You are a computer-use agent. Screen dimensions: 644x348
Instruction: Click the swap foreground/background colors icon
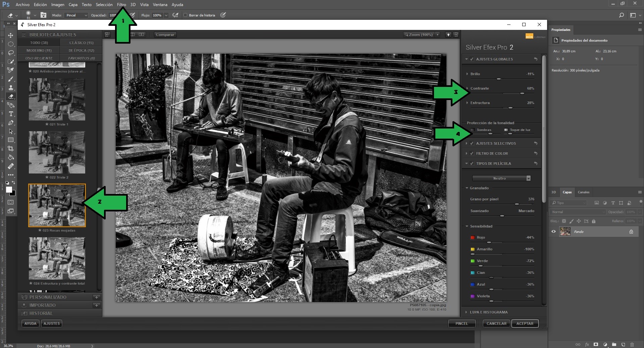13,183
